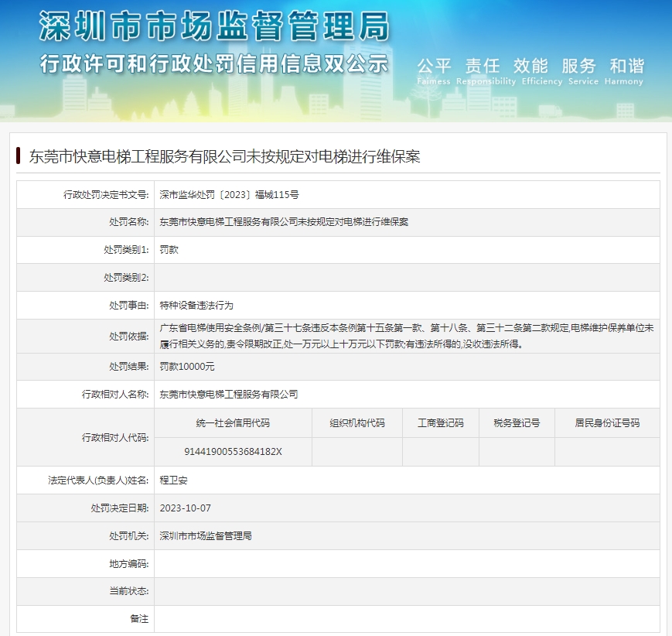Select the 处罚事由 label
This screenshot has height=636, width=672.
tap(129, 306)
